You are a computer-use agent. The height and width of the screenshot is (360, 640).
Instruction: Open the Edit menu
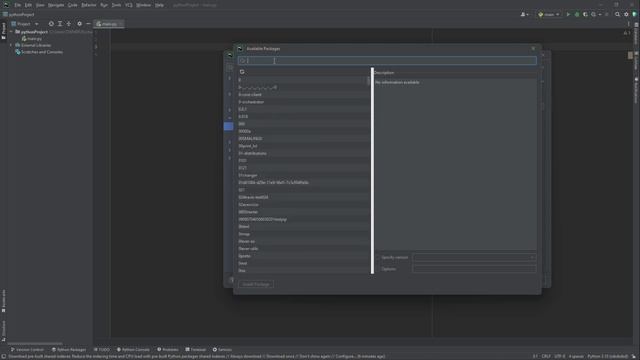click(28, 5)
